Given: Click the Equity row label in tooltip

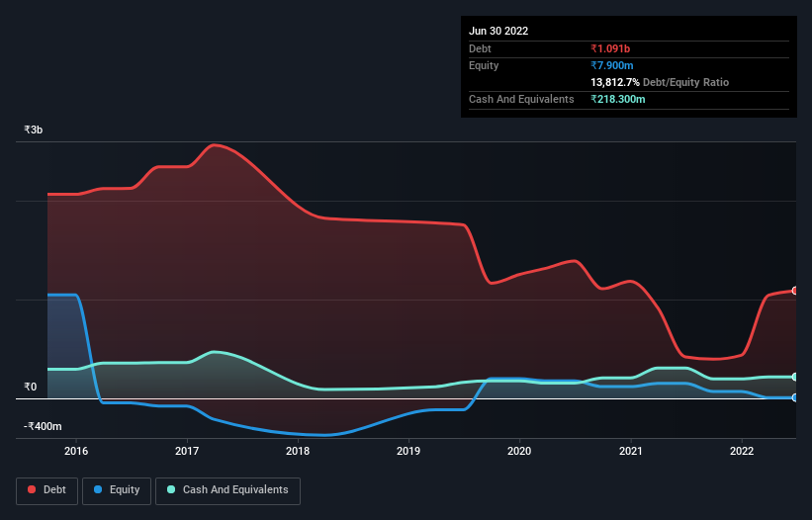Looking at the screenshot, I should [x=484, y=65].
